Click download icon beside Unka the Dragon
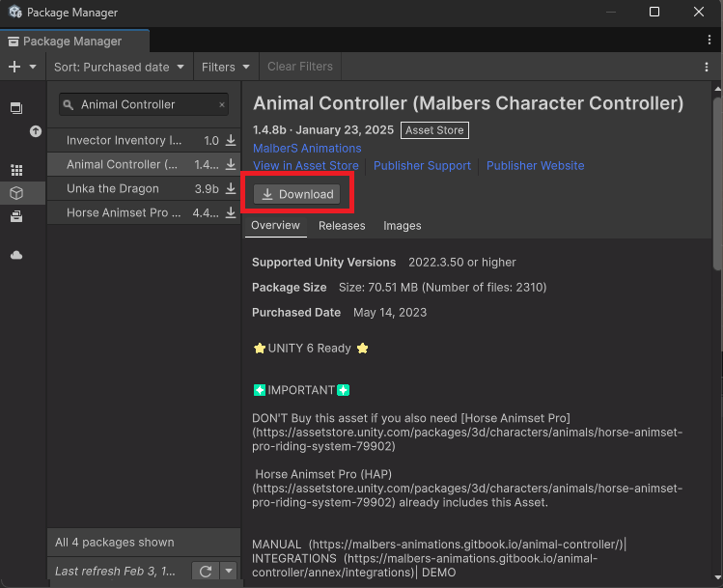Screen dimensions: 723x588 click(x=231, y=188)
